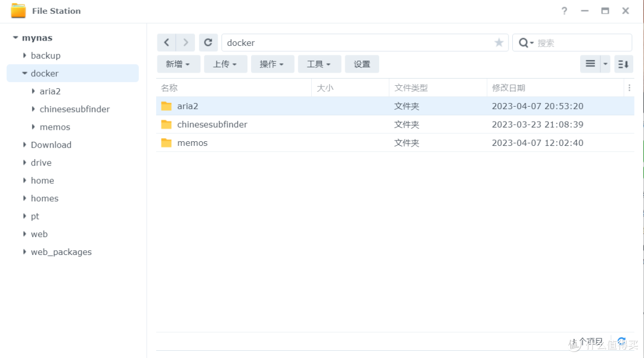
Task: Add docker path to favorites via star icon
Action: [499, 42]
